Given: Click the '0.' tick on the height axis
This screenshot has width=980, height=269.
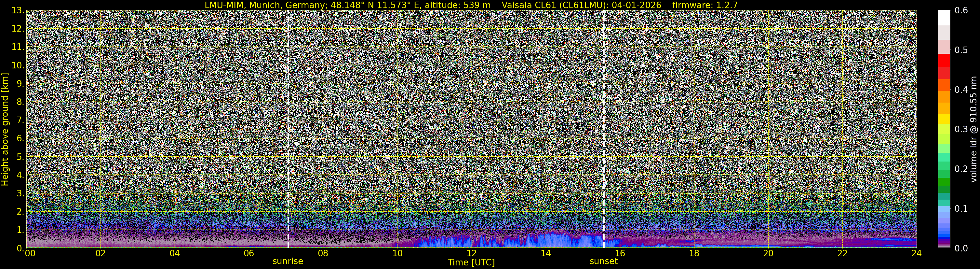Looking at the screenshot, I should coord(20,248).
